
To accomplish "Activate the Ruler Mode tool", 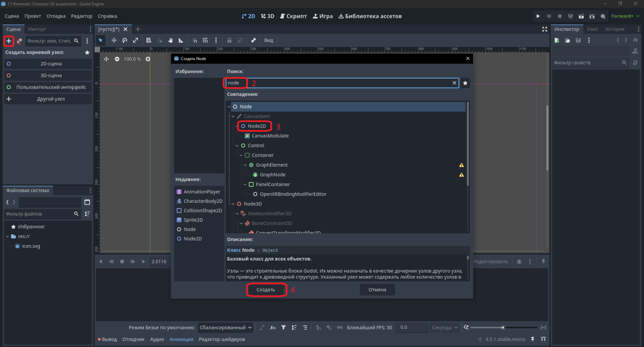I will (181, 40).
